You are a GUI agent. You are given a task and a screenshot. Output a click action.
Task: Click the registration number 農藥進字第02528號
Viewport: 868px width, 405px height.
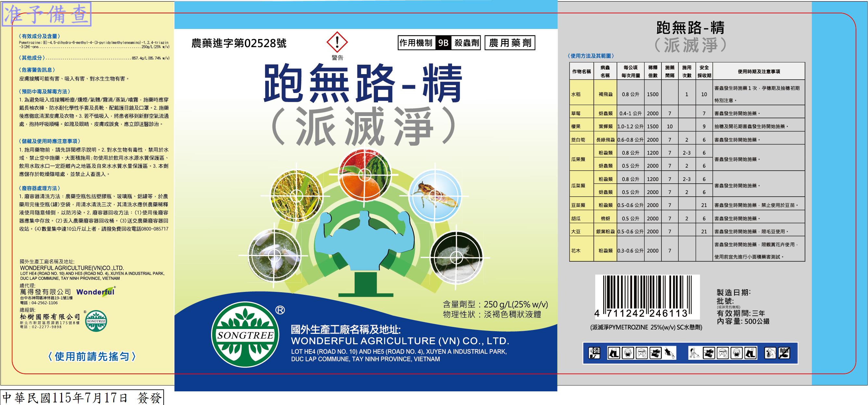(x=239, y=44)
